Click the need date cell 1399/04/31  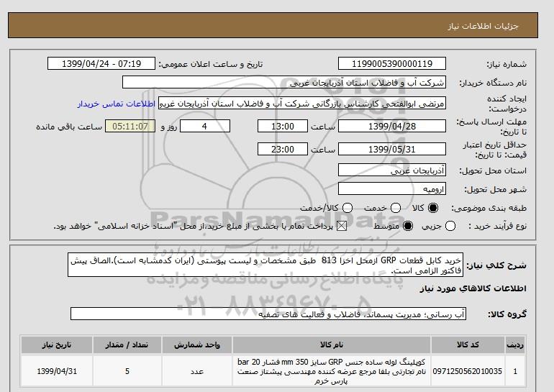coord(57,372)
